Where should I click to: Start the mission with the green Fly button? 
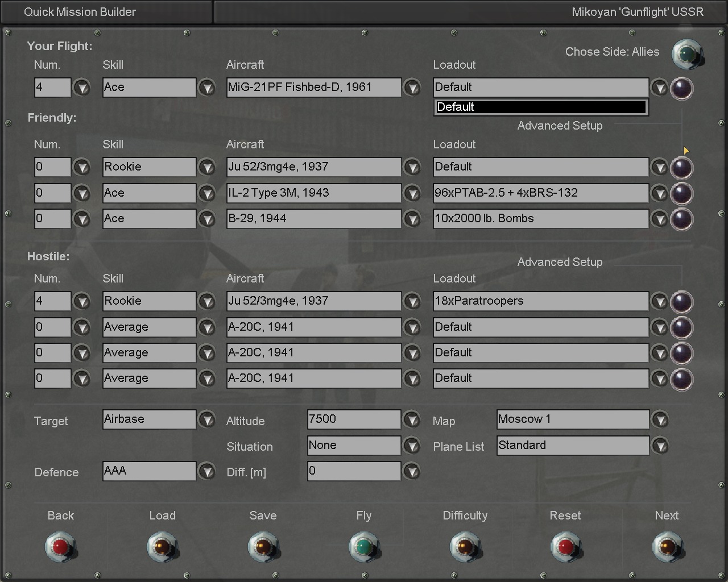click(364, 547)
